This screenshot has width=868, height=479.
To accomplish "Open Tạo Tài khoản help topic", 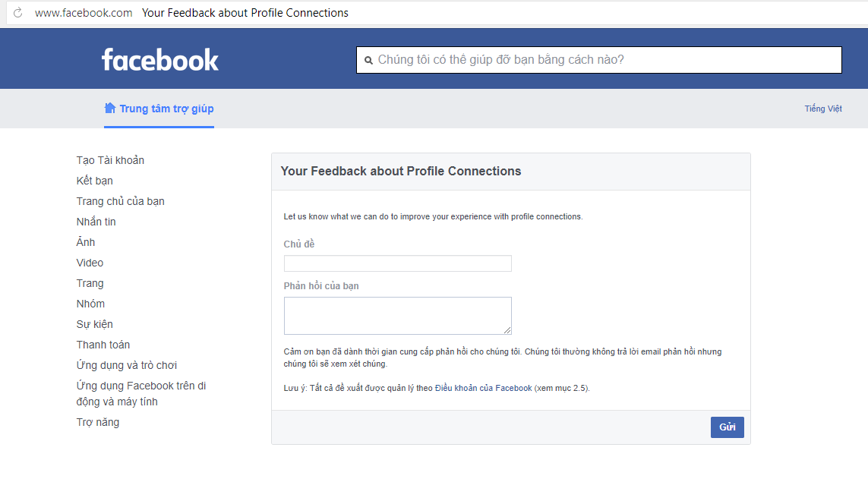I will (x=110, y=160).
